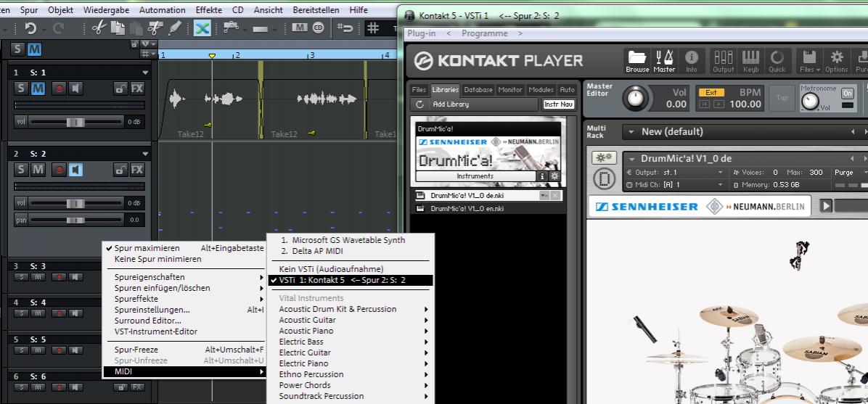Click the Instruments button under DrumMic'a
868x404 pixels.
tap(475, 176)
